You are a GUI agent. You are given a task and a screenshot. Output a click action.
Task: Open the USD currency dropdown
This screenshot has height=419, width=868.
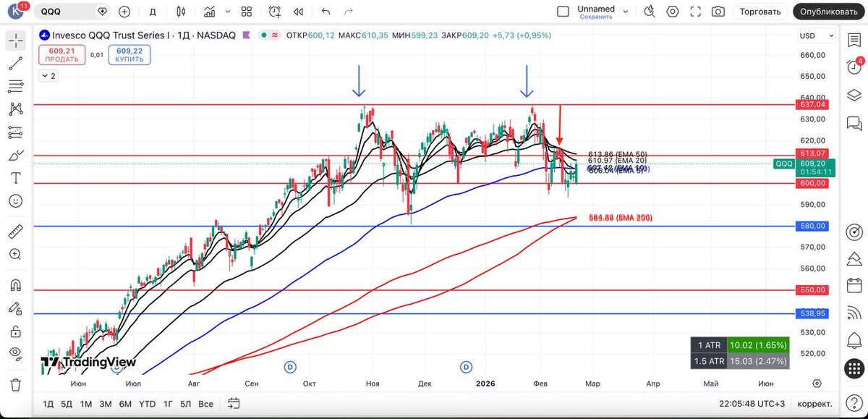(x=816, y=35)
